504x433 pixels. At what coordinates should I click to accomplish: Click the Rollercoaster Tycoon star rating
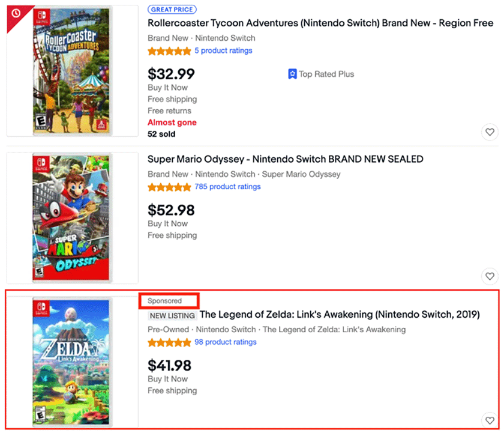pyautogui.click(x=169, y=51)
